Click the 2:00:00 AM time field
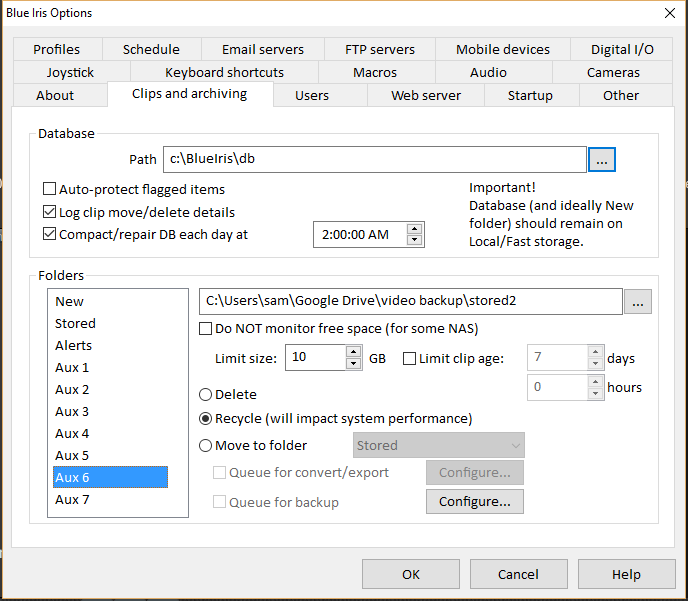The height and width of the screenshot is (601, 688). click(x=360, y=235)
